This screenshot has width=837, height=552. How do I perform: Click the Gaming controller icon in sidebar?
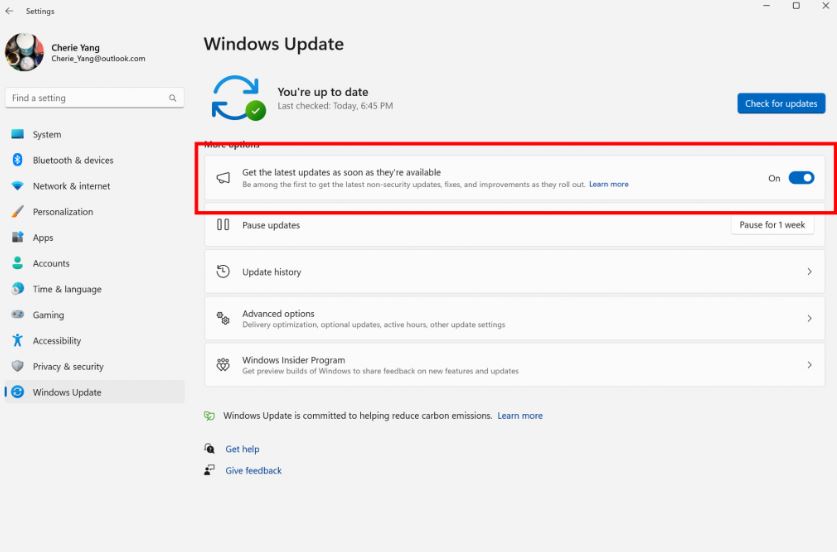[x=17, y=315]
